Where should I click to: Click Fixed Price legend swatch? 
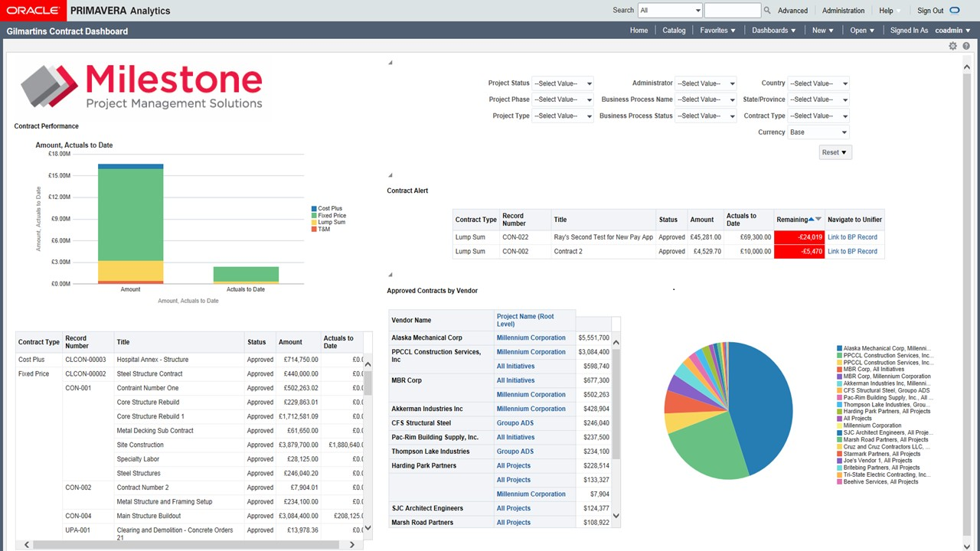pos(314,216)
